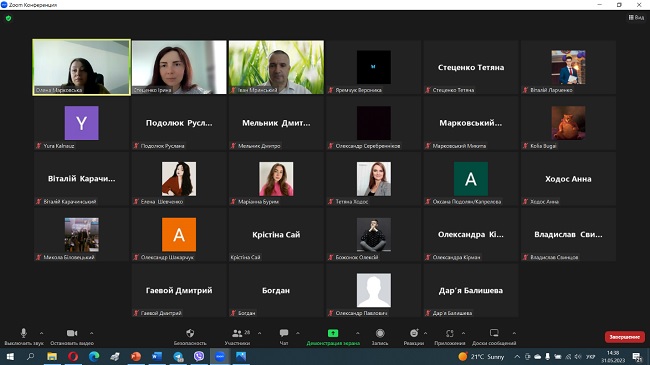The height and width of the screenshot is (365, 650).
Task: Click Тетяна Ходос profile picture
Action: tap(374, 179)
